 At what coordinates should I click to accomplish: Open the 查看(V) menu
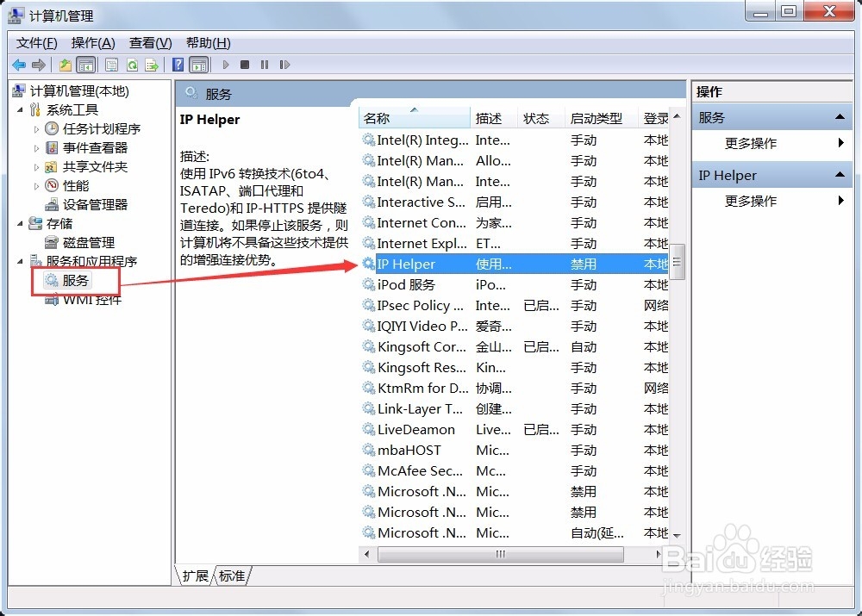pyautogui.click(x=149, y=42)
